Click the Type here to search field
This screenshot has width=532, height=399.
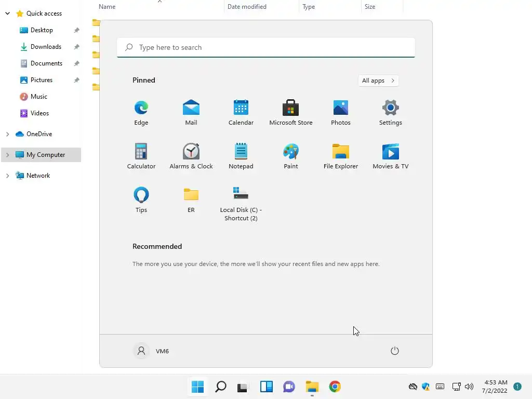click(x=266, y=47)
